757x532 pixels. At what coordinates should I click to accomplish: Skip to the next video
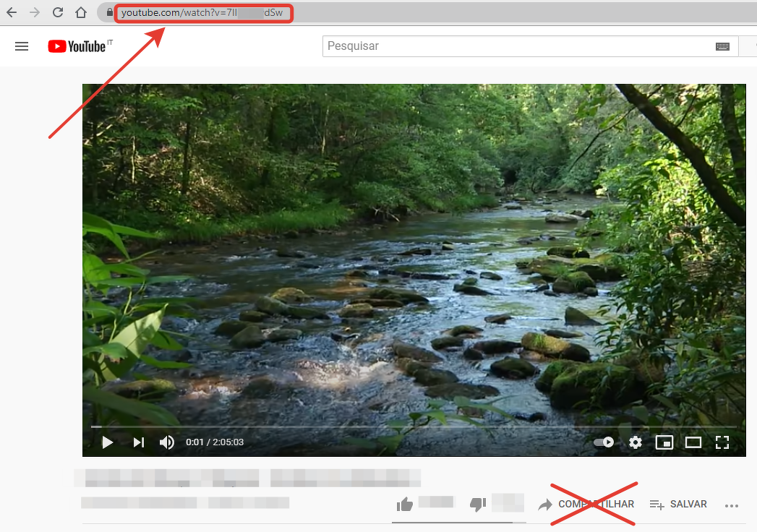(138, 442)
